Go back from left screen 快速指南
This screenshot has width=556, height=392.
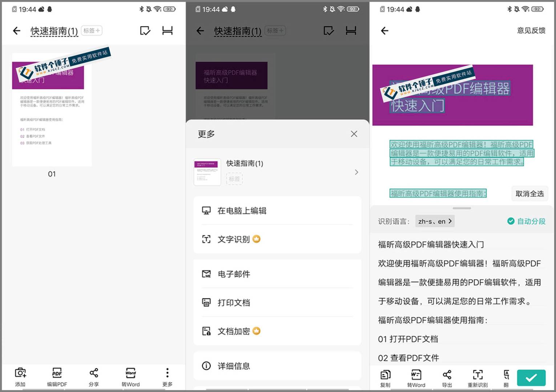coord(17,31)
